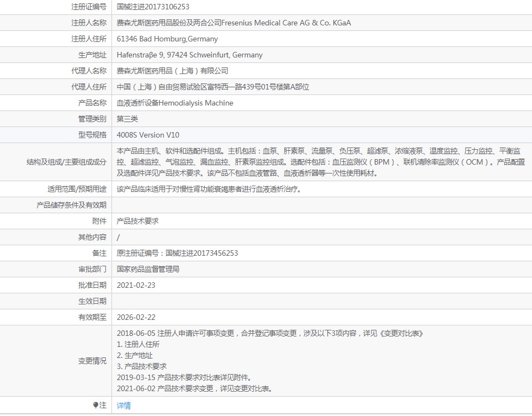The height and width of the screenshot is (416, 532).
Task: Click the bulb icon beside 注 label
Action: tap(95, 405)
